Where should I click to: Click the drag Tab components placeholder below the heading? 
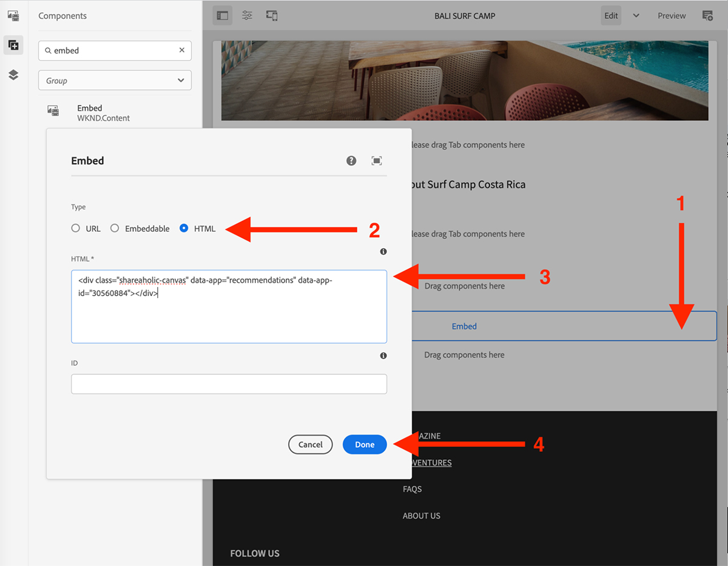pos(468,234)
